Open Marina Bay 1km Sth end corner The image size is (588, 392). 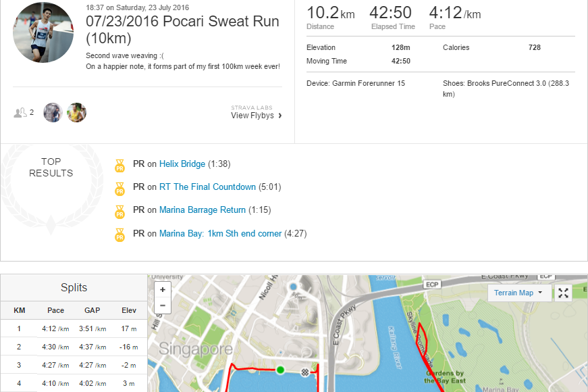tap(220, 234)
